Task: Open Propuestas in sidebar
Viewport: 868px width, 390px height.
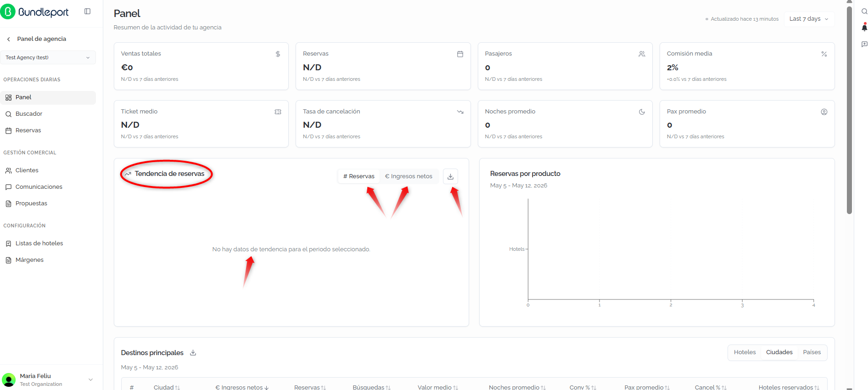Action: [48, 203]
